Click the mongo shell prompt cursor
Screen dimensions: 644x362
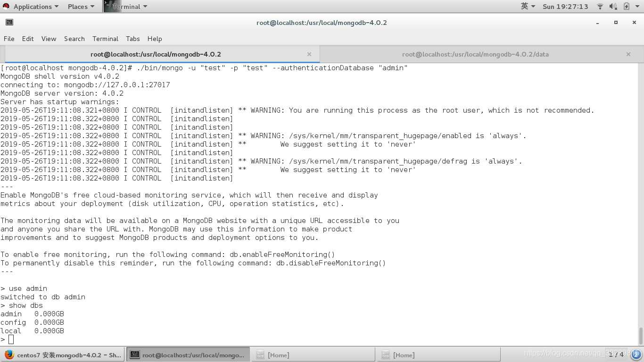point(11,339)
